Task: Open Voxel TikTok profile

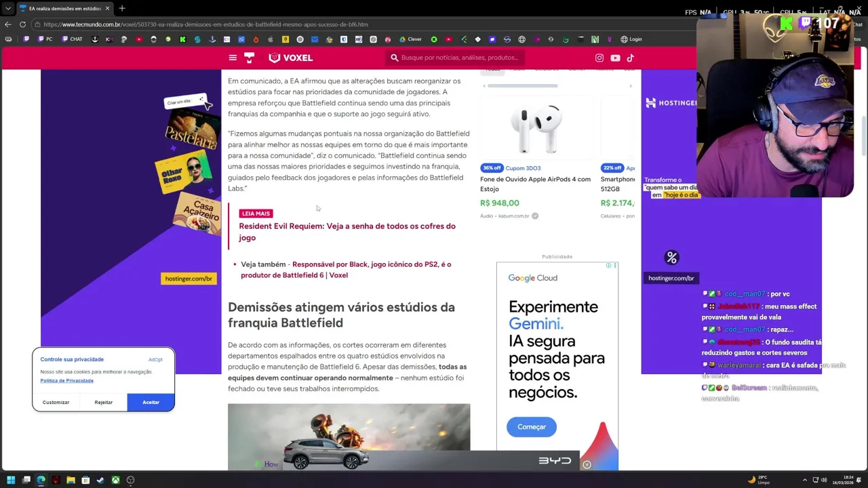Action: coord(630,58)
